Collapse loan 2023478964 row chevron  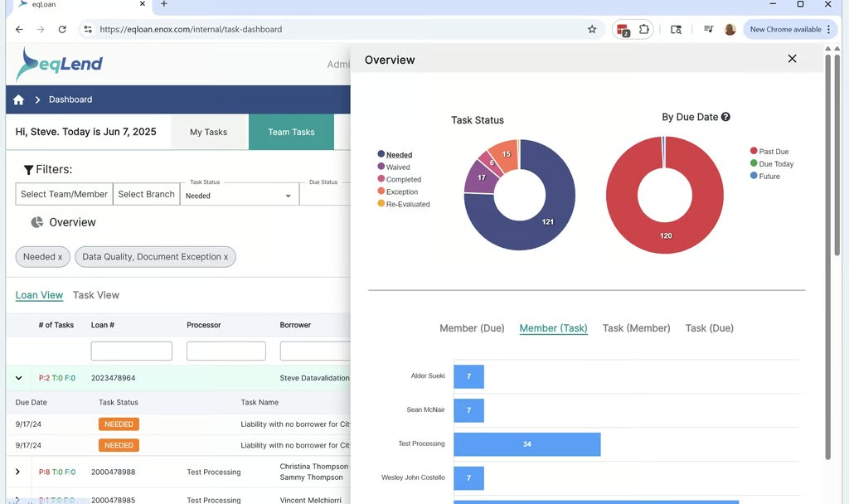[19, 378]
